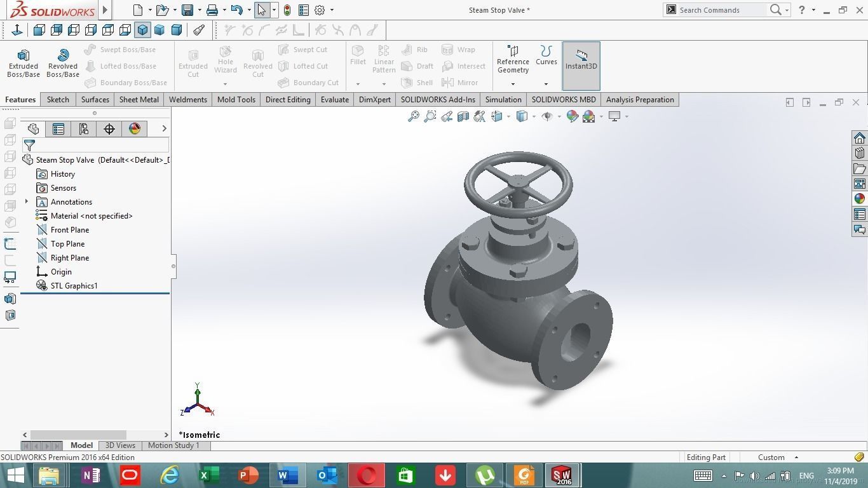
Task: Open the Appearances color ball in task pane
Action: point(860,199)
